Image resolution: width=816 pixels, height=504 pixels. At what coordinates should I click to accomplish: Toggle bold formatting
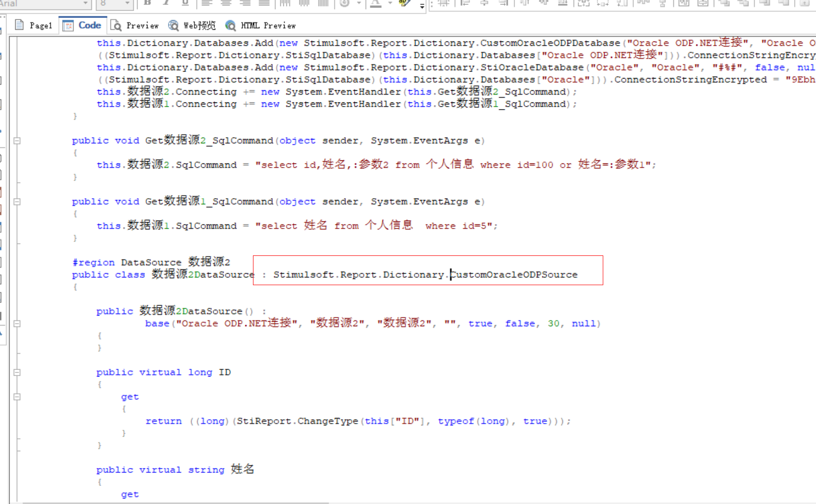(147, 3)
